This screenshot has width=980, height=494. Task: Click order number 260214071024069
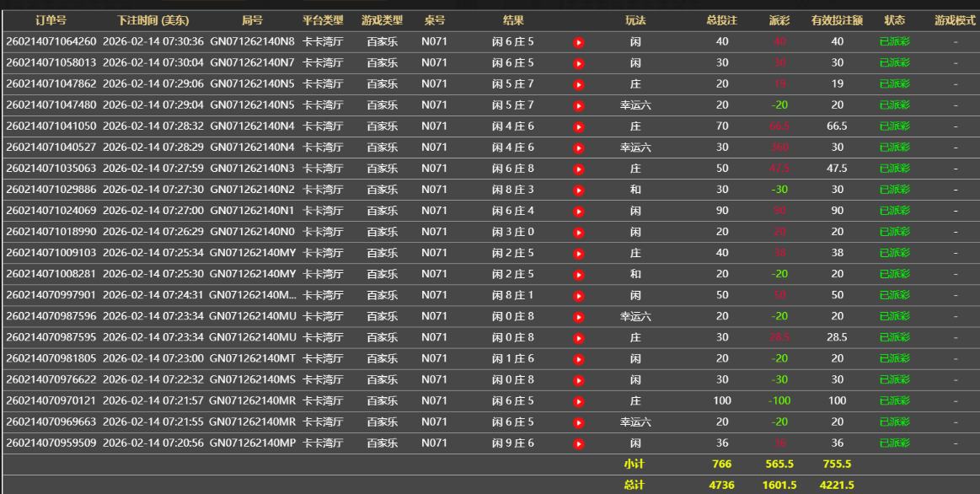(51, 211)
